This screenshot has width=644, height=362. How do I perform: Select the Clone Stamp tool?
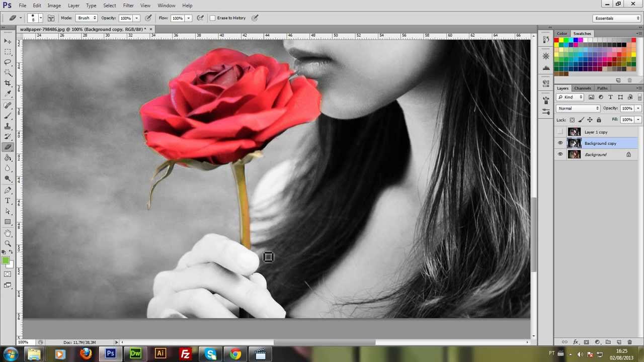(x=8, y=126)
